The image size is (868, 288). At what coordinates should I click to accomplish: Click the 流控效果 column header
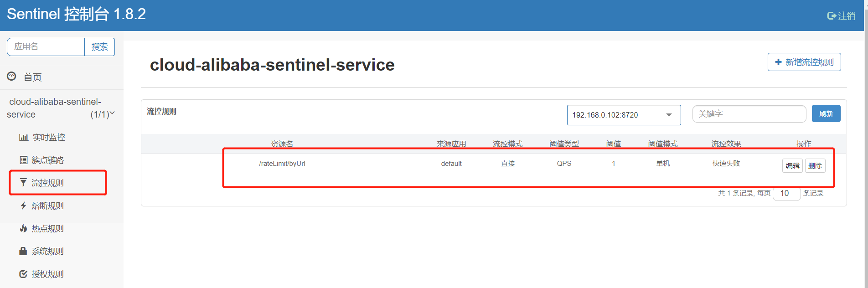(726, 144)
